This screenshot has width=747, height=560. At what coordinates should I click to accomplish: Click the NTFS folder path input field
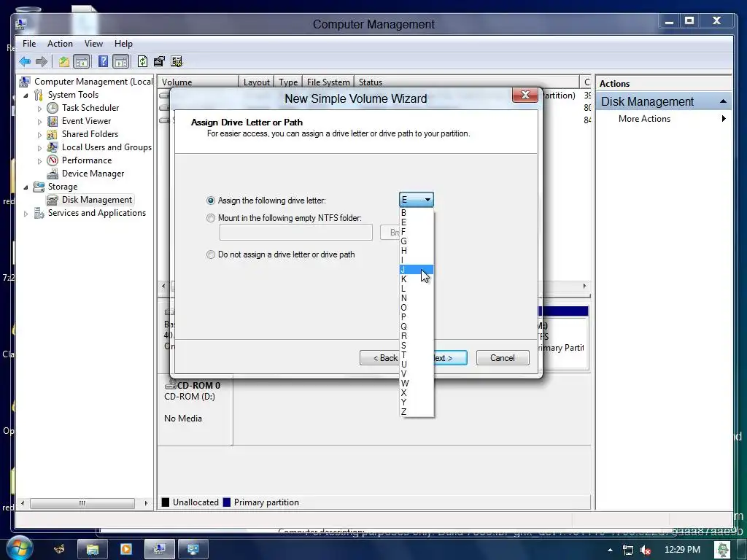click(296, 233)
